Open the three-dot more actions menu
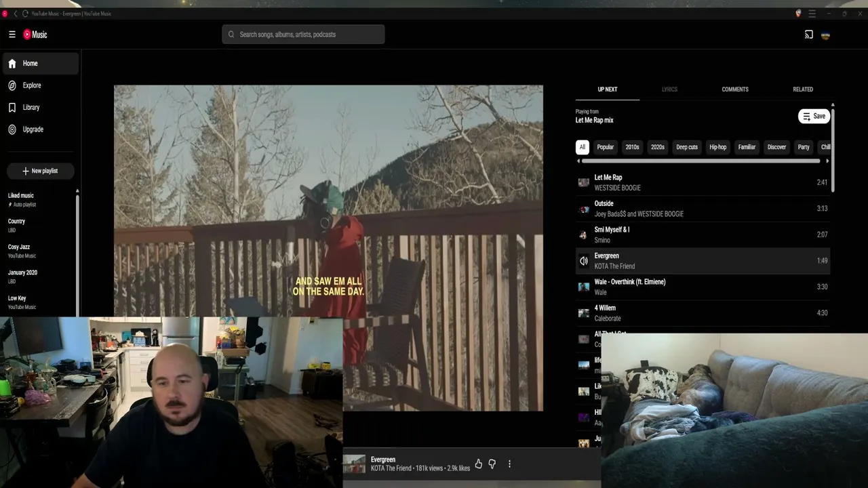Image resolution: width=868 pixels, height=488 pixels. (x=509, y=464)
